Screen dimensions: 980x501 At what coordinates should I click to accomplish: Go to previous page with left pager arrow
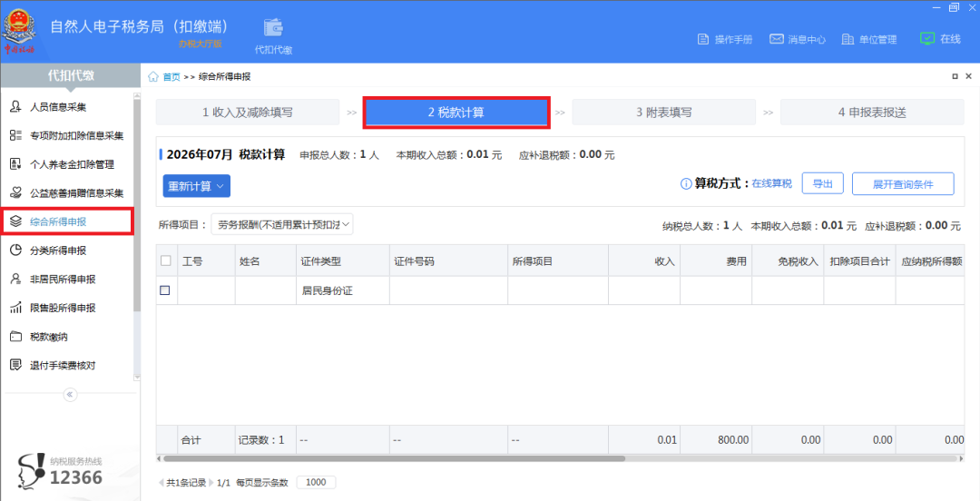(162, 482)
